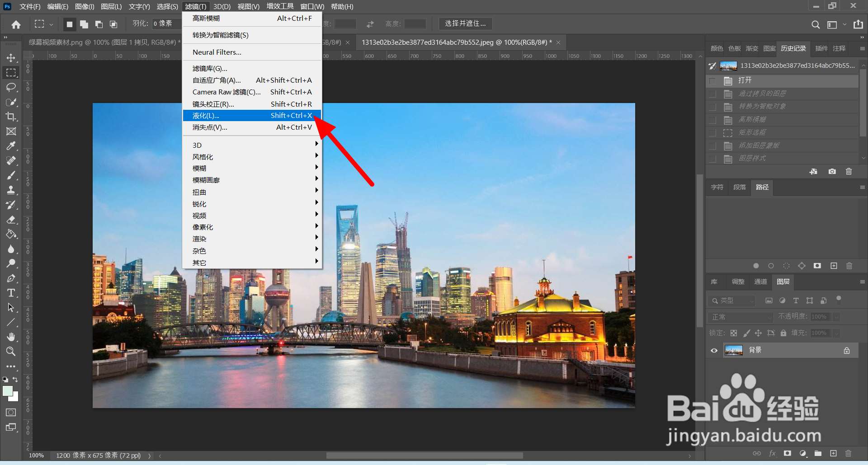Choose 液化(L)... from filter menu
The width and height of the screenshot is (868, 465).
pyautogui.click(x=252, y=116)
